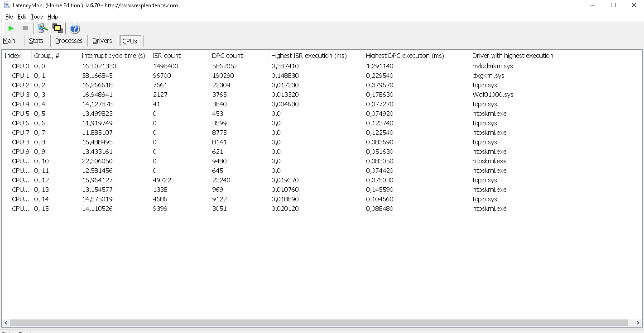Viewport: 644px width, 333px height.
Task: Sort by Driver with highest execution header
Action: (513, 56)
